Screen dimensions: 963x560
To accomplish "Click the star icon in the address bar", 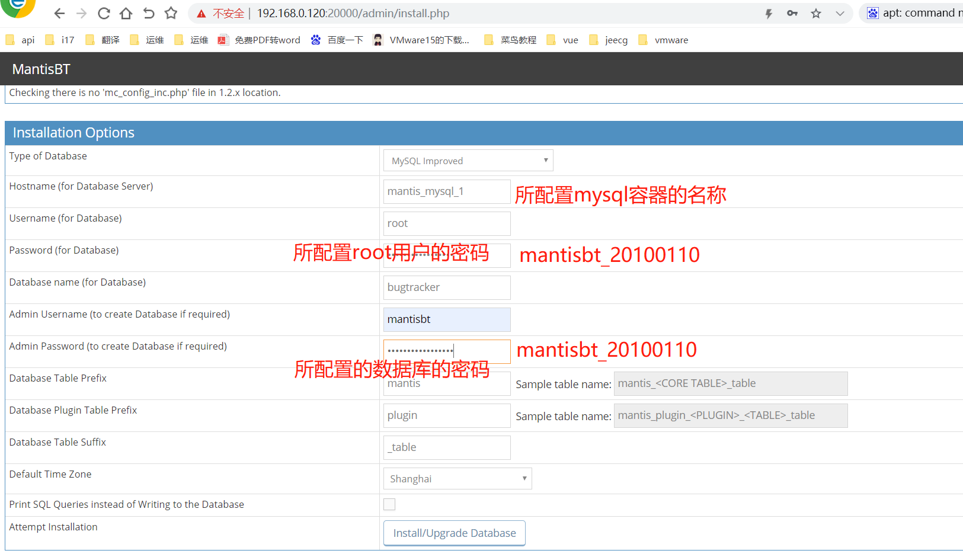I will pos(816,14).
